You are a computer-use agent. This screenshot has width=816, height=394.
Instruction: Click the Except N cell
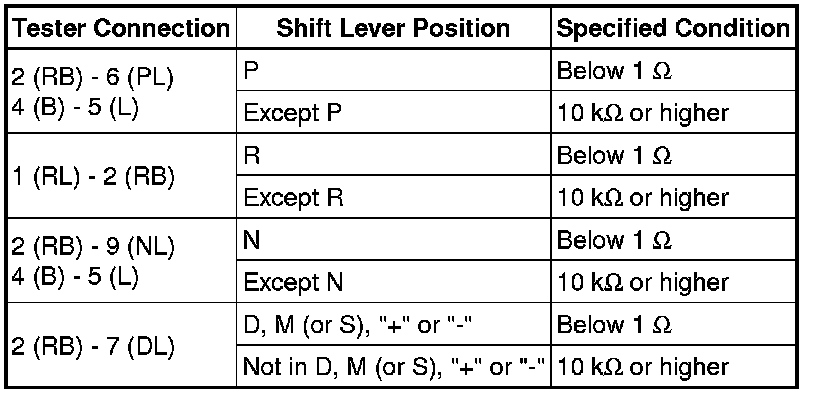pyautogui.click(x=393, y=281)
